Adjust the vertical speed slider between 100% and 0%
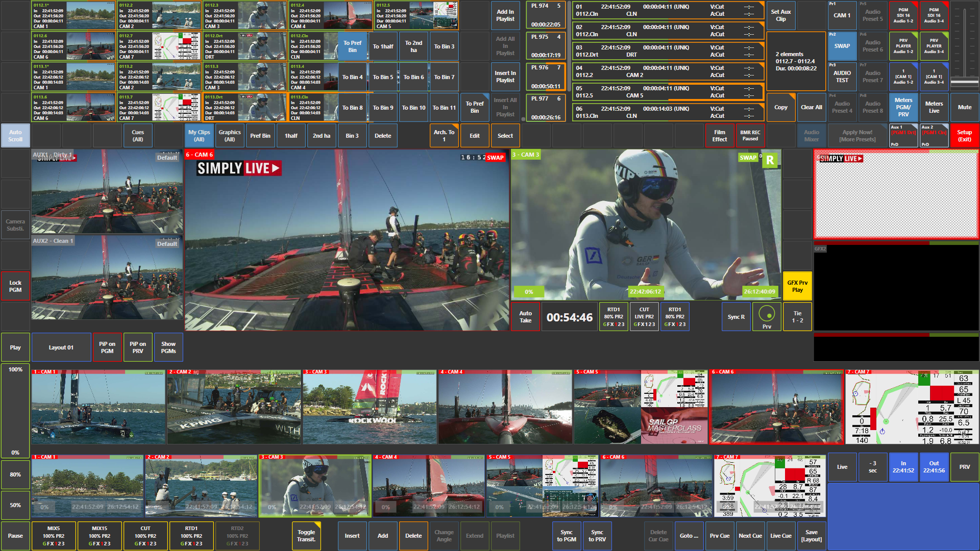 [15, 411]
